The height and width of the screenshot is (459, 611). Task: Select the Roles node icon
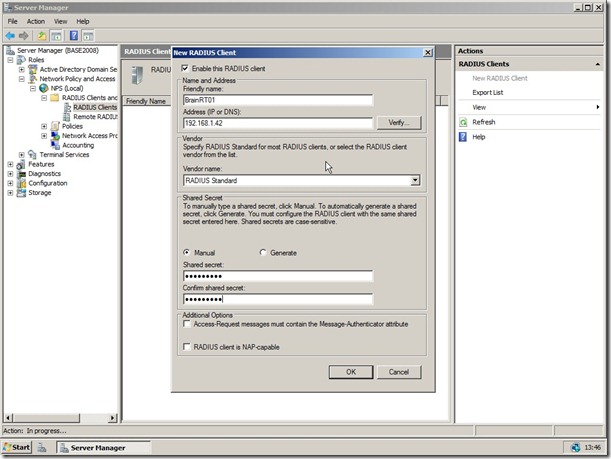[21, 60]
